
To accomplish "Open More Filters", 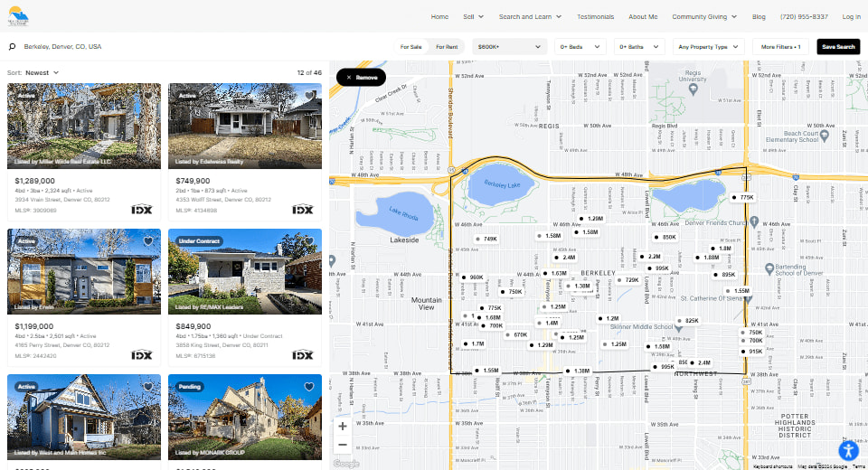I will (x=780, y=47).
